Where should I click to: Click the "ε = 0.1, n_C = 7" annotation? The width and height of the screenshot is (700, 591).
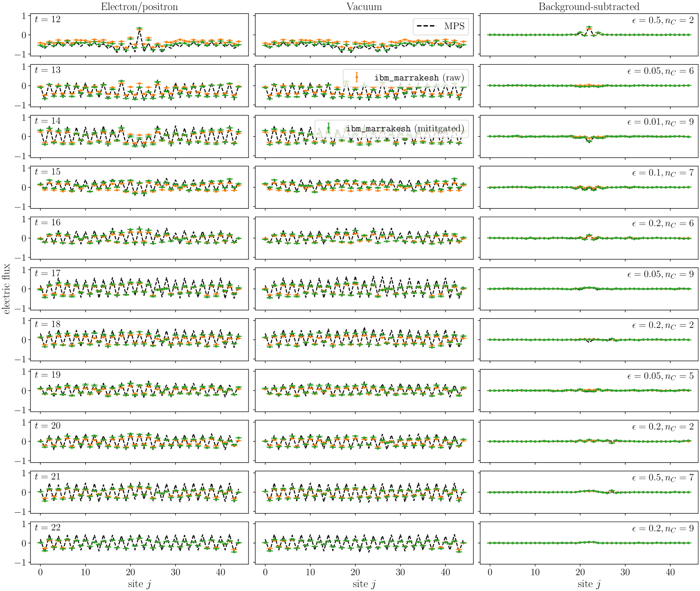[663, 173]
